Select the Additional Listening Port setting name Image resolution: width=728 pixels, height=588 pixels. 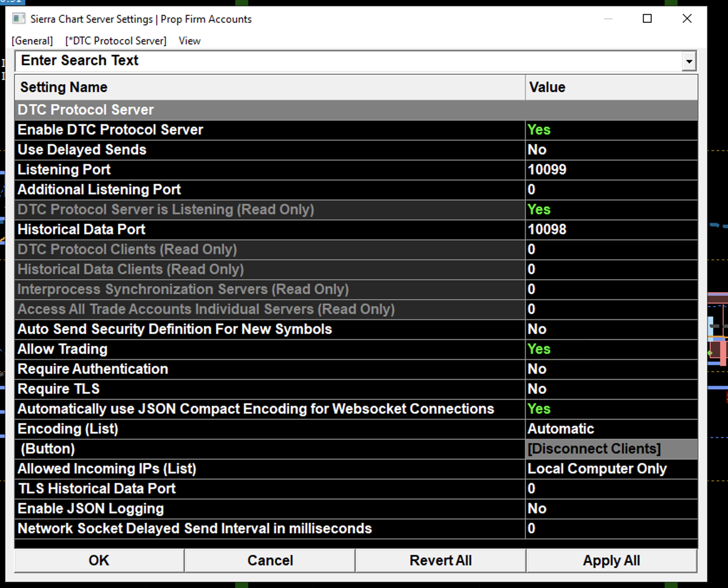pos(99,189)
